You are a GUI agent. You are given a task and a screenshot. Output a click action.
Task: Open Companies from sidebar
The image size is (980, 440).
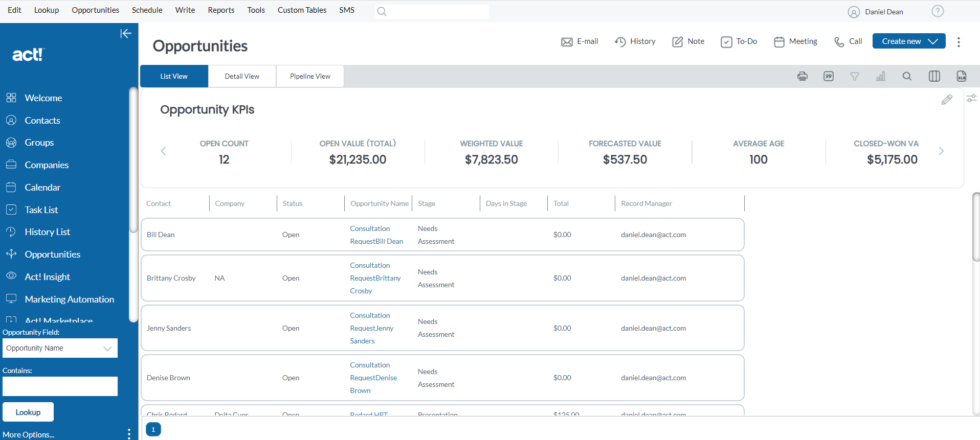(x=47, y=165)
